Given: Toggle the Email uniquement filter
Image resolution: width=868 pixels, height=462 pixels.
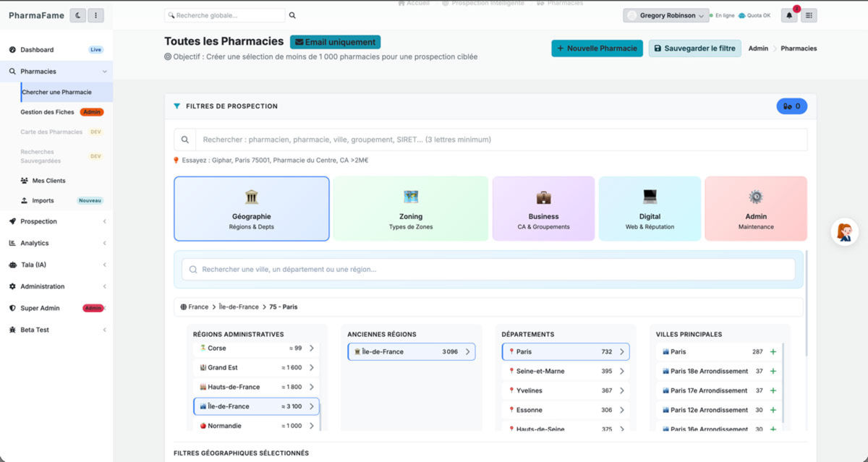Looking at the screenshot, I should coord(335,41).
